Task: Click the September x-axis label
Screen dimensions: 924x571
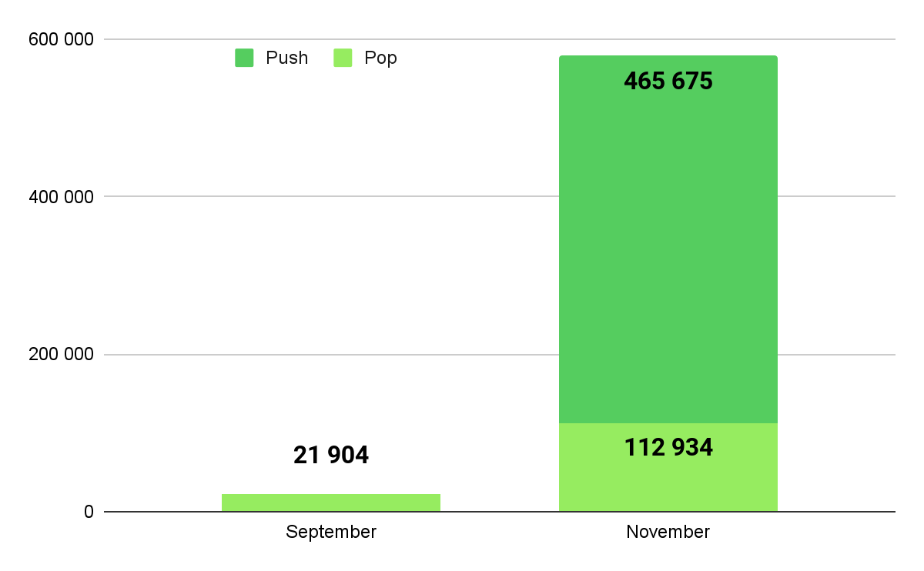Action: (x=331, y=532)
